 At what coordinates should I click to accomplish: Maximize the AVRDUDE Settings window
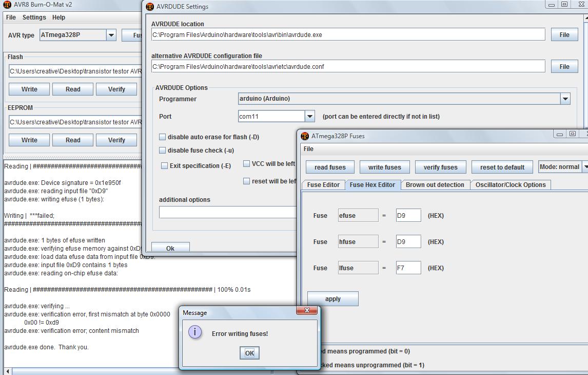(x=564, y=5)
